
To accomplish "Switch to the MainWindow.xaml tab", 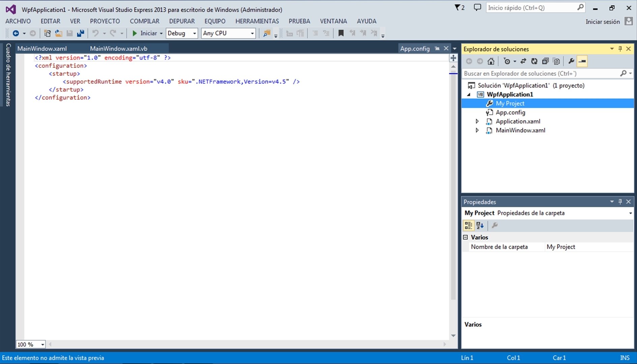I will click(42, 49).
